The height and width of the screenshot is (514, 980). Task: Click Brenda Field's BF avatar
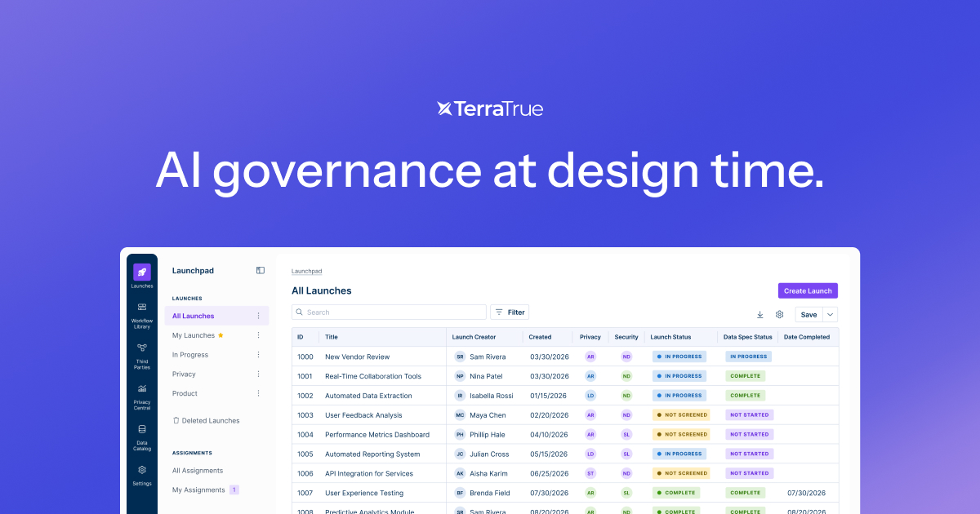tap(460, 494)
